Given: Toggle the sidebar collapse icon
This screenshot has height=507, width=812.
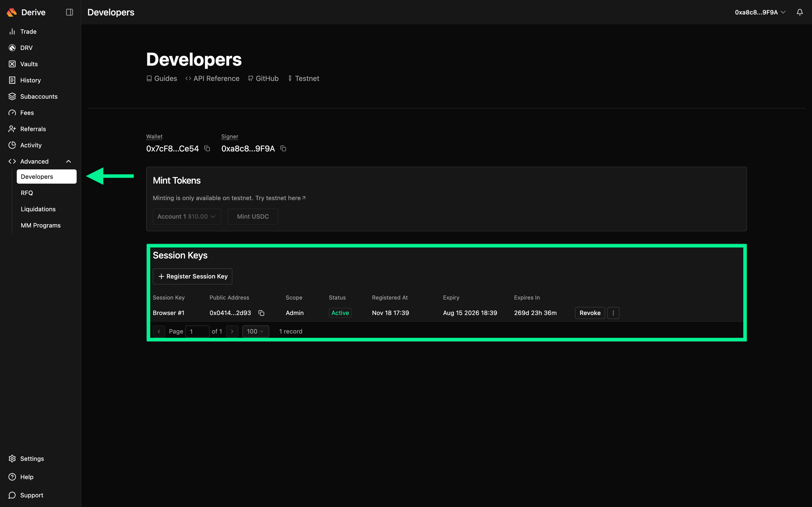Looking at the screenshot, I should point(70,12).
